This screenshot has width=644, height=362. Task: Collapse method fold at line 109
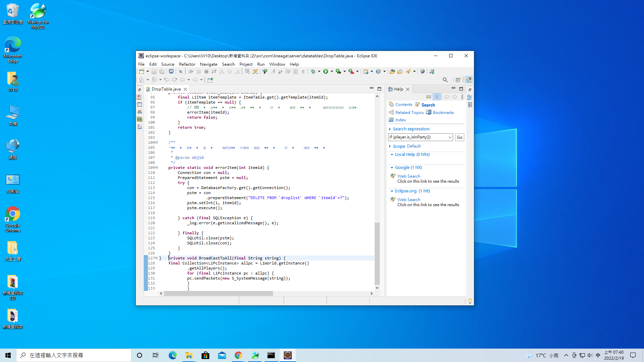click(x=156, y=168)
